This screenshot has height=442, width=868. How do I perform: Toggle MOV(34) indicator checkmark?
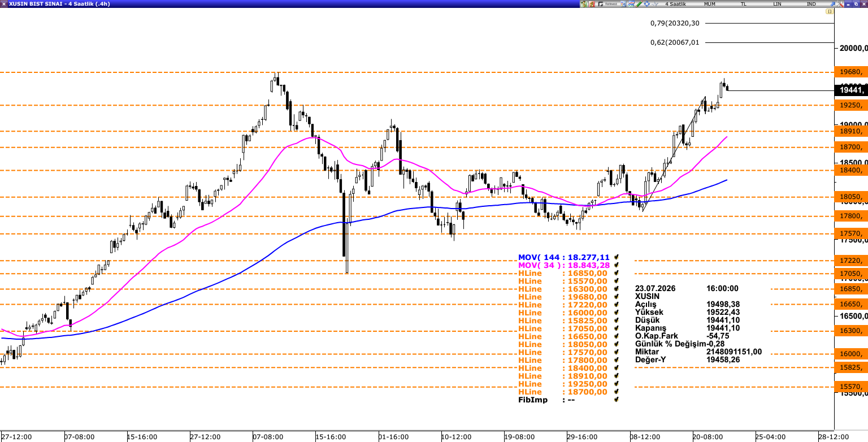click(616, 265)
